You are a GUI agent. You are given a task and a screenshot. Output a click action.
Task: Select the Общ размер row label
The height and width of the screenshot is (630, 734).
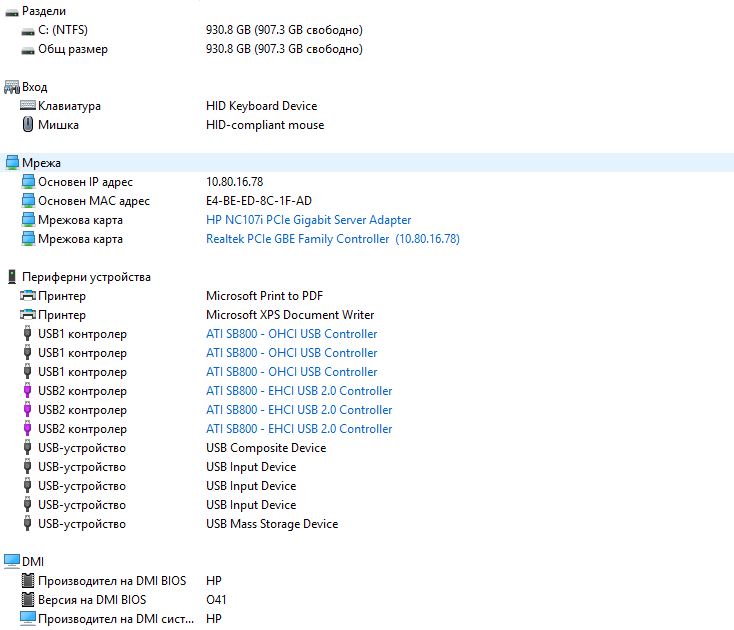73,49
